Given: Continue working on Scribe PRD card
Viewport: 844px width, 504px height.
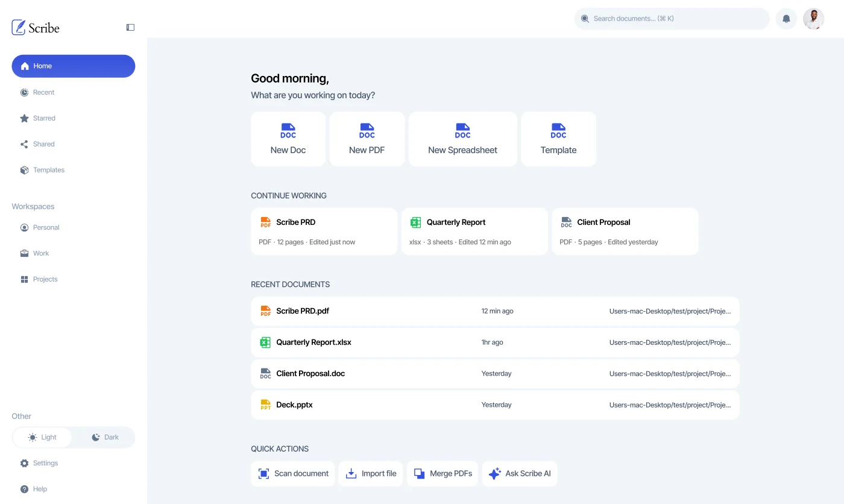Looking at the screenshot, I should [324, 232].
